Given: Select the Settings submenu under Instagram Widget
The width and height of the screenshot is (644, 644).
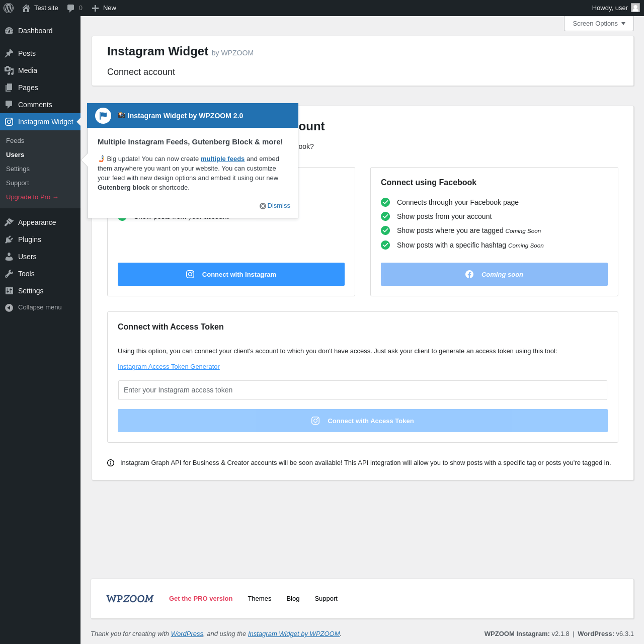Looking at the screenshot, I should pos(18,169).
